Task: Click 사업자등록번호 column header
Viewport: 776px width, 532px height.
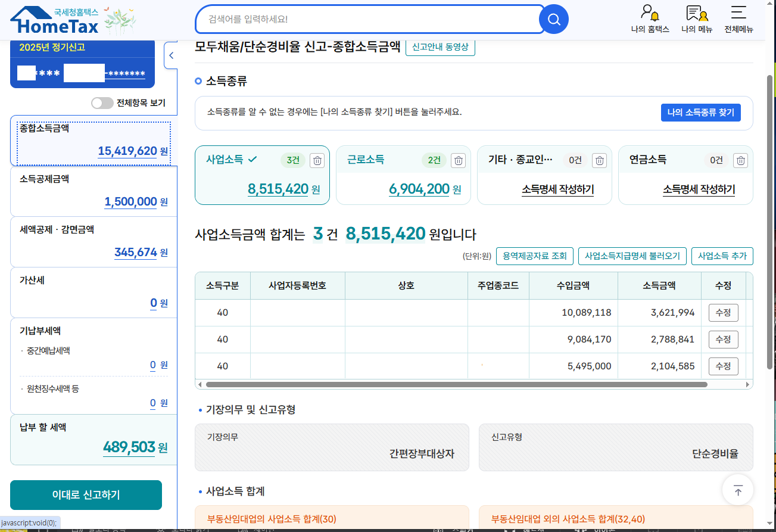Action: click(x=298, y=285)
